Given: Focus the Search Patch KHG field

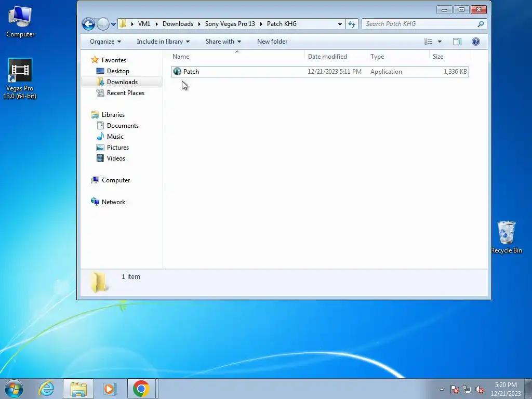Looking at the screenshot, I should click(419, 24).
